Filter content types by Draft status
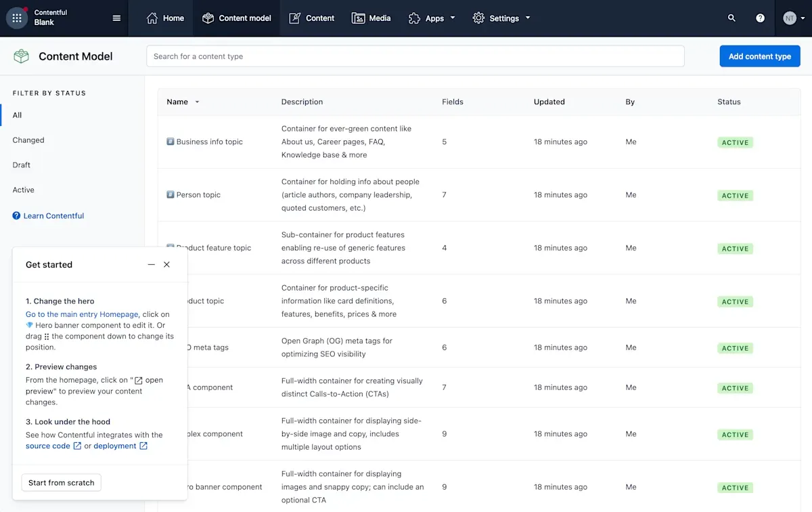This screenshot has width=812, height=512. tap(22, 165)
